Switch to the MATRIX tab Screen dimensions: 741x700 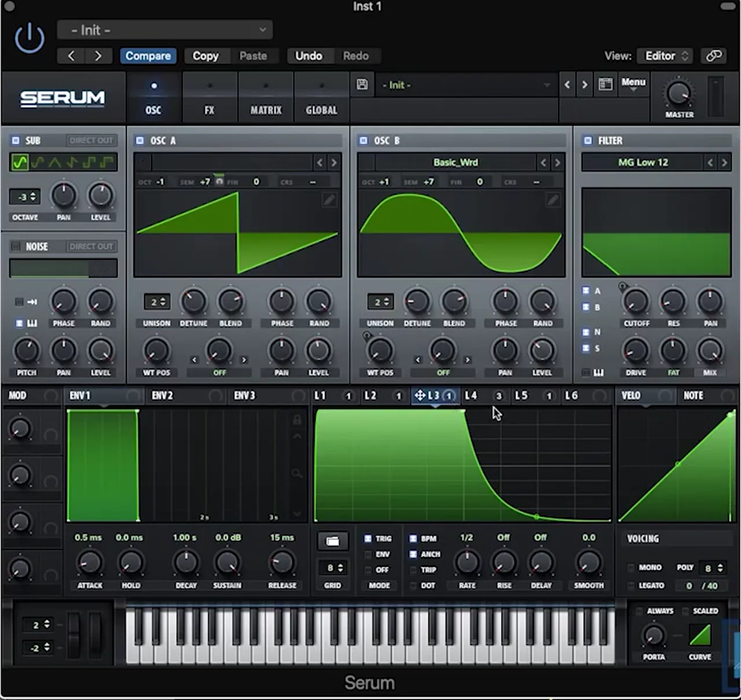click(x=266, y=97)
